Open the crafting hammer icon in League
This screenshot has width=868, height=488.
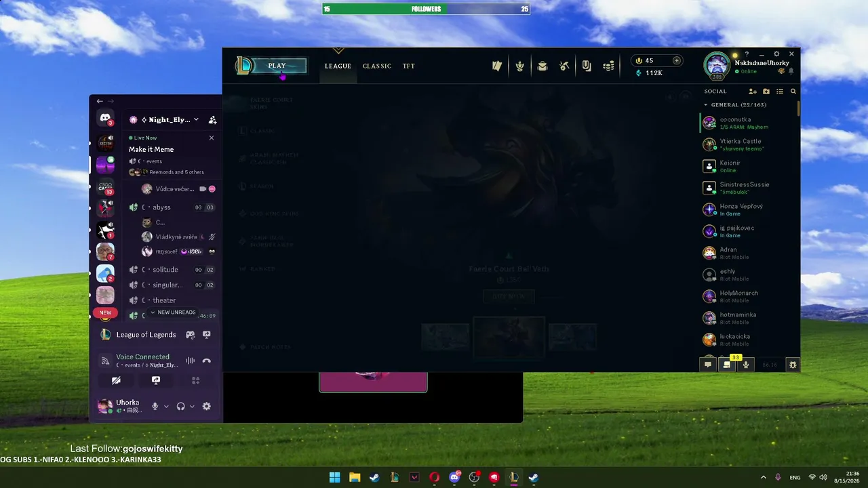pyautogui.click(x=564, y=66)
